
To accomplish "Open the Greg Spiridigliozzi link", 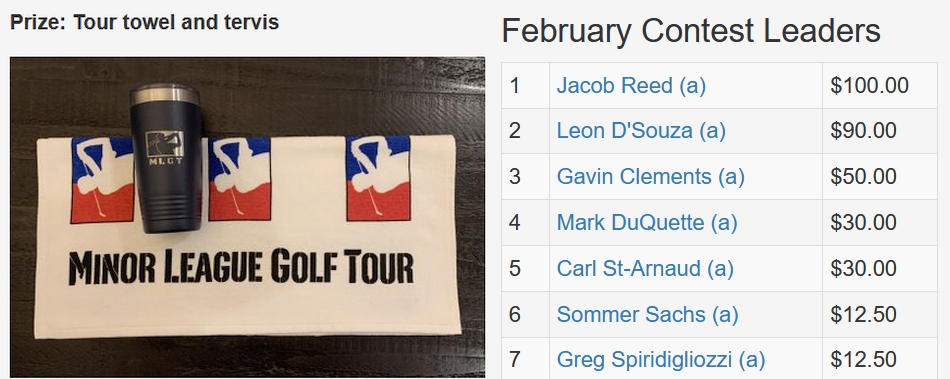I will click(660, 360).
